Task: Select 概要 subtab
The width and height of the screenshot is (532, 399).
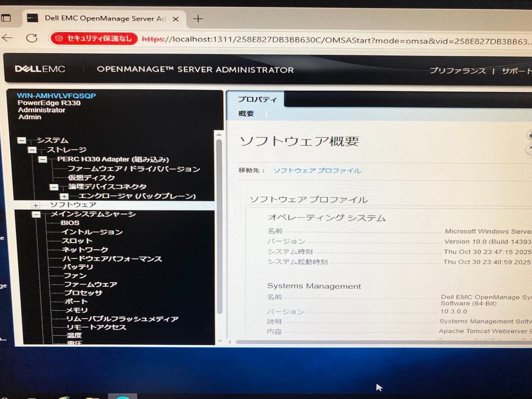Action: 246,114
